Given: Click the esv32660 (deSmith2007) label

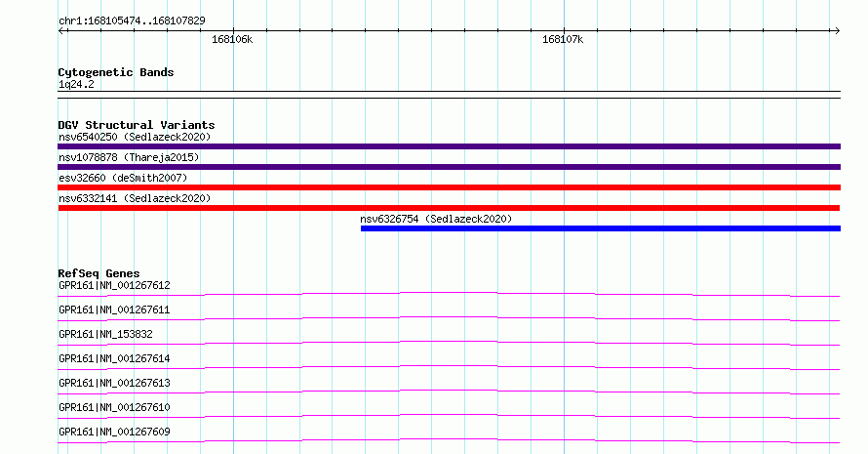Looking at the screenshot, I should (x=123, y=178).
